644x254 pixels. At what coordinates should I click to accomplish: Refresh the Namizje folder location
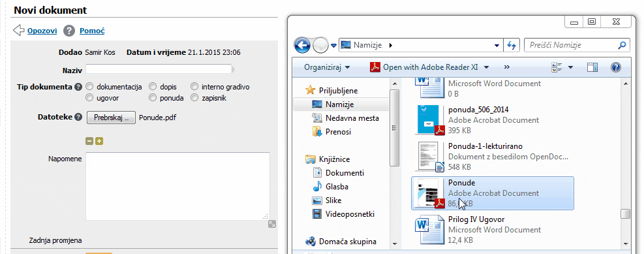click(x=512, y=45)
